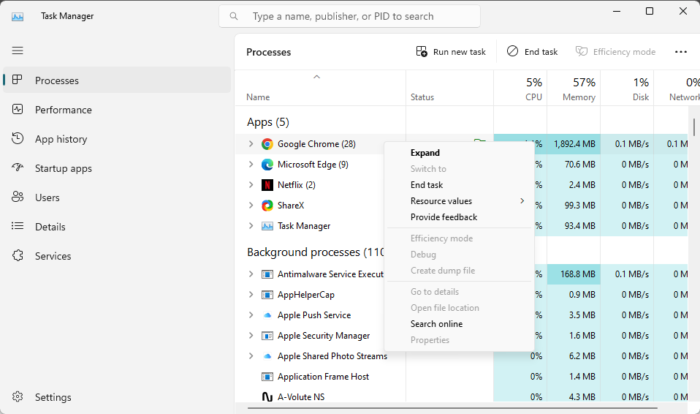Go to Startup apps page
Screen dimensions: 700x414
[x=63, y=169]
